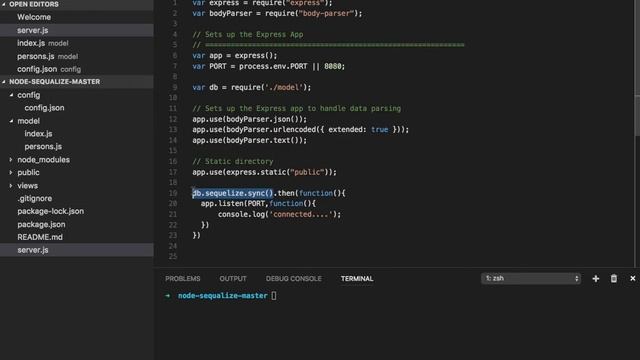Open index.js under model folder

[38, 133]
